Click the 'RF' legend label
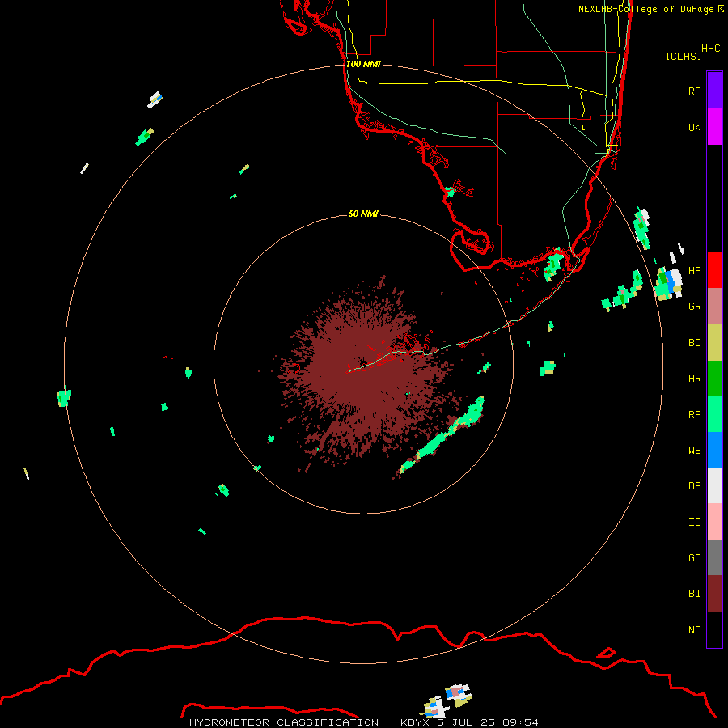 pyautogui.click(x=694, y=91)
